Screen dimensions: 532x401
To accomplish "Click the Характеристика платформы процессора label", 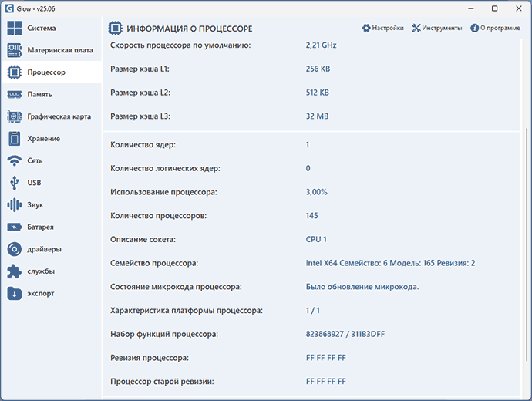I will point(187,311).
